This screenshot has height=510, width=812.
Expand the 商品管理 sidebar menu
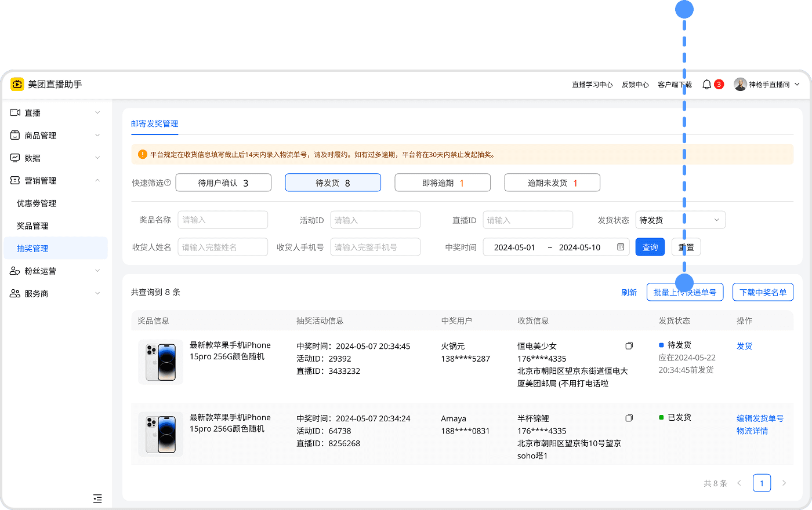pyautogui.click(x=97, y=135)
